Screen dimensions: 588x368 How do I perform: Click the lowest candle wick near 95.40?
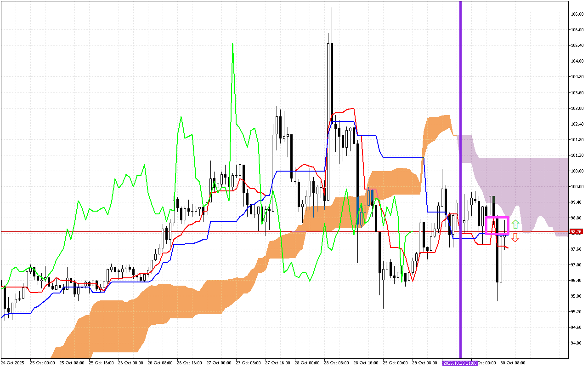pyautogui.click(x=383, y=308)
